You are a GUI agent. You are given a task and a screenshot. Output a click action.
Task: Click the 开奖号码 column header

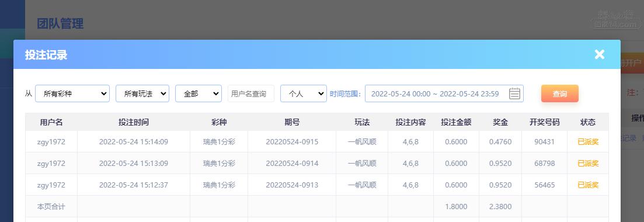tap(544, 122)
